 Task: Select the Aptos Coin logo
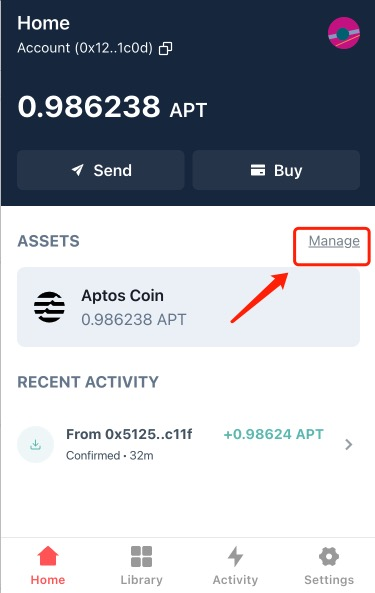pos(49,307)
